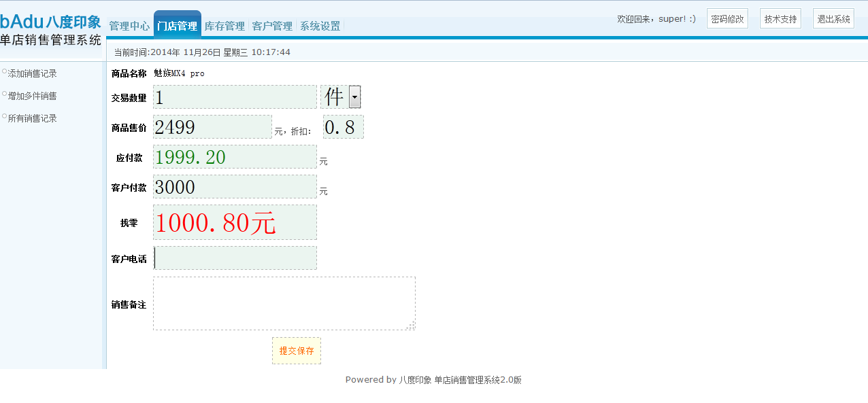
Task: Go to the 客户管理 tab
Action: 272,27
